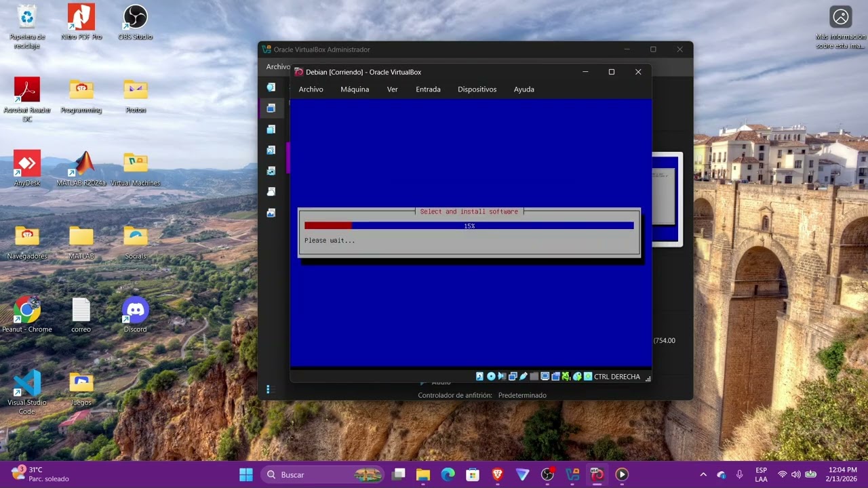Click the gray shared folders icon in VM status bar
868x488 pixels.
click(x=534, y=376)
